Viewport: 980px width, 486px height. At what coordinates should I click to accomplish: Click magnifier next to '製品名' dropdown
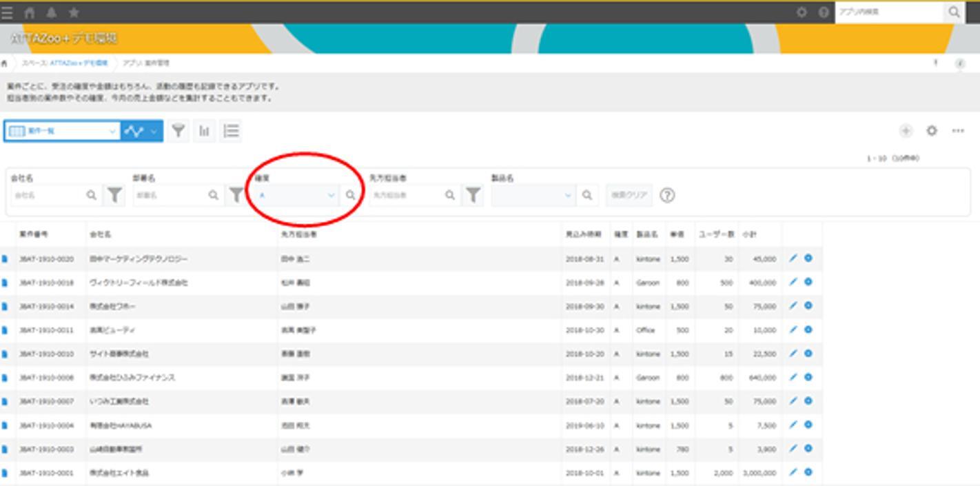(586, 195)
